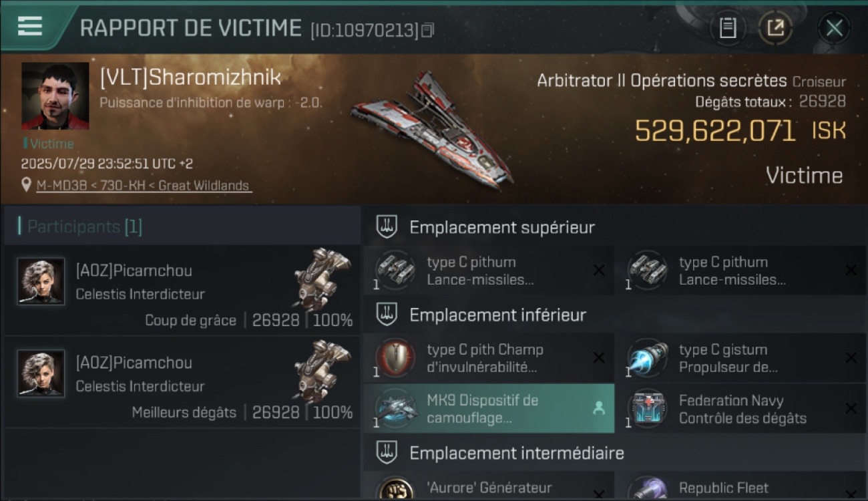The height and width of the screenshot is (501, 868).
Task: Open Picamchou Coup de grâce entry
Action: point(182,291)
